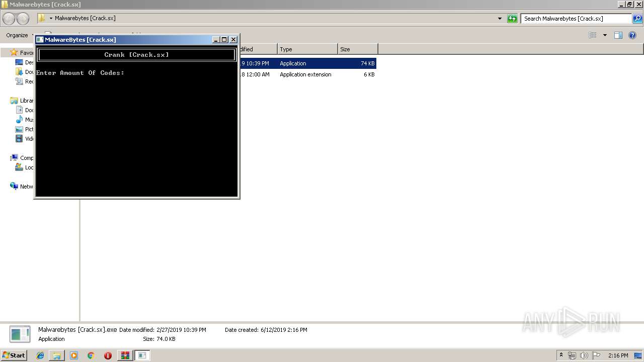The height and width of the screenshot is (362, 644).
Task: Click the 2:16 PM system clock
Action: point(618,355)
